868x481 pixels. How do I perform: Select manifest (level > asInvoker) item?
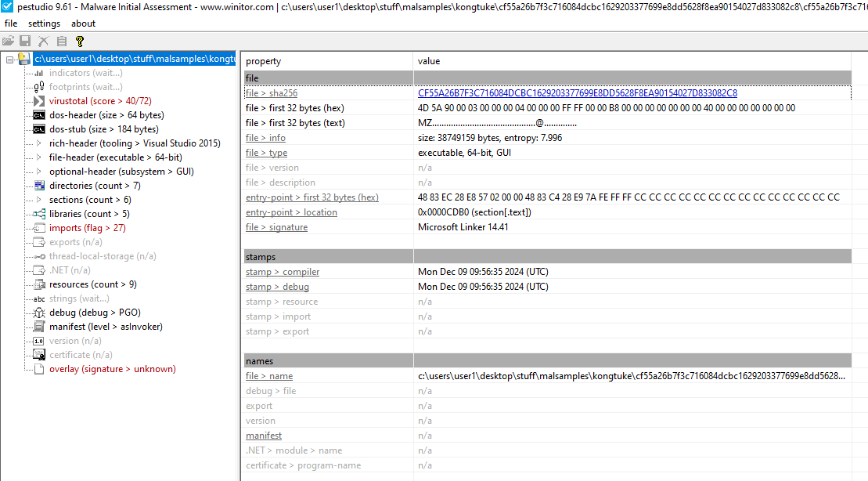[106, 327]
